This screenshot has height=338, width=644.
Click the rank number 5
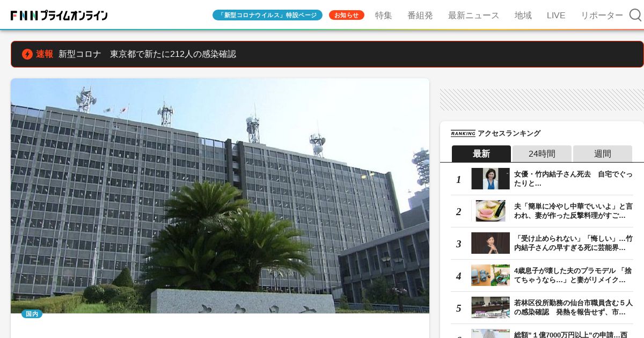coord(458,308)
